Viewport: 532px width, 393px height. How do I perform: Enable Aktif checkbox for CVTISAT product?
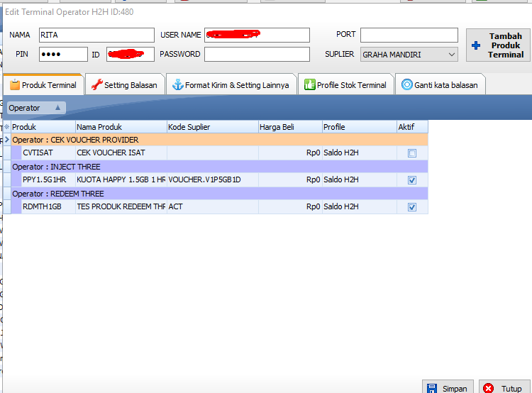click(x=412, y=153)
